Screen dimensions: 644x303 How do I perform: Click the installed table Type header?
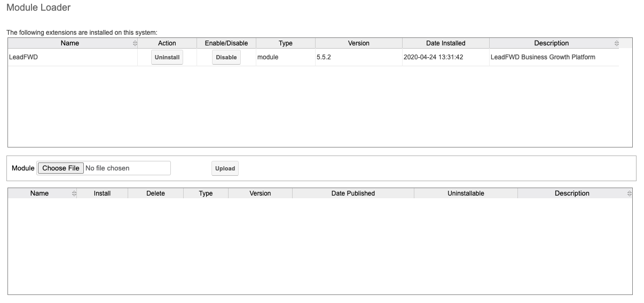click(286, 43)
